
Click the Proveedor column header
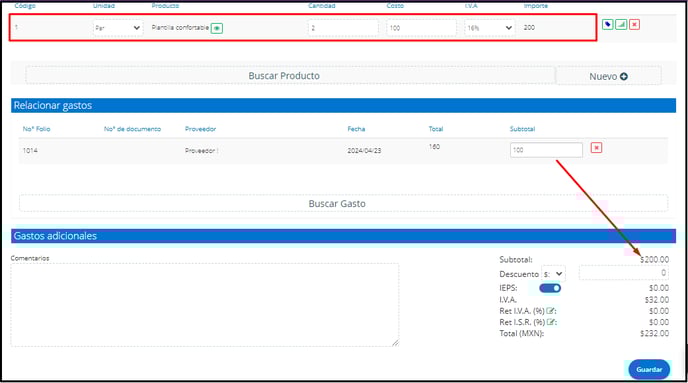(x=201, y=129)
